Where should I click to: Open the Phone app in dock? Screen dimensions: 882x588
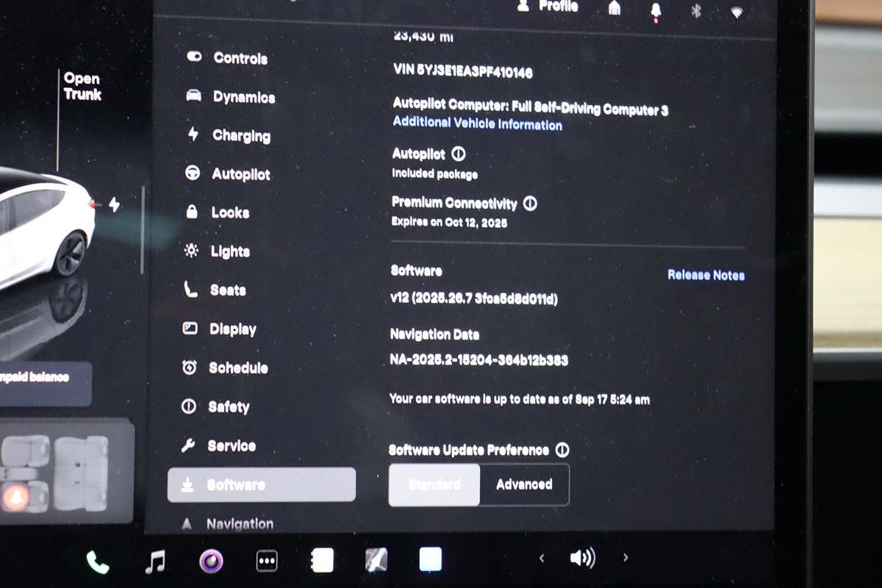pos(97,562)
